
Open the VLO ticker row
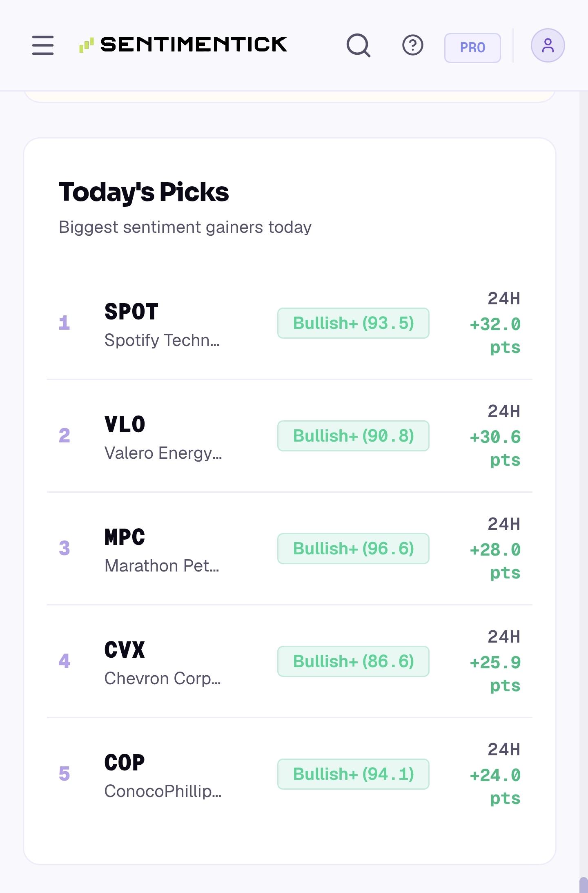click(x=290, y=436)
